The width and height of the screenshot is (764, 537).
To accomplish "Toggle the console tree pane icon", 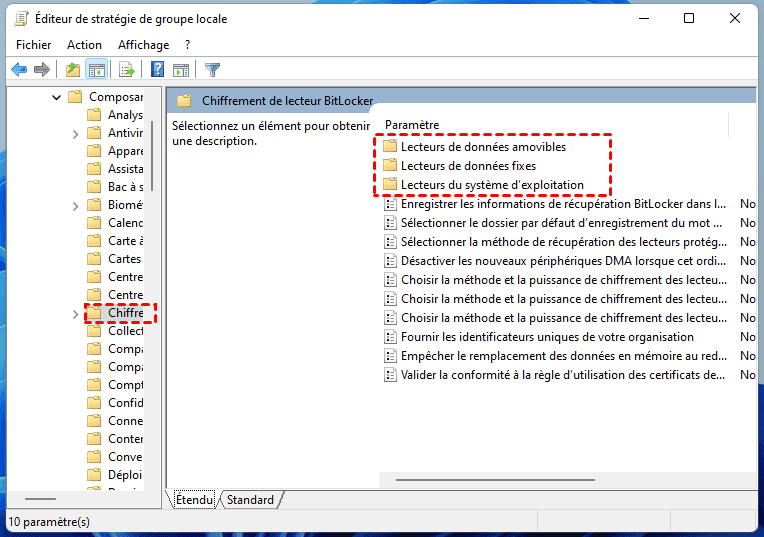I will [96, 70].
